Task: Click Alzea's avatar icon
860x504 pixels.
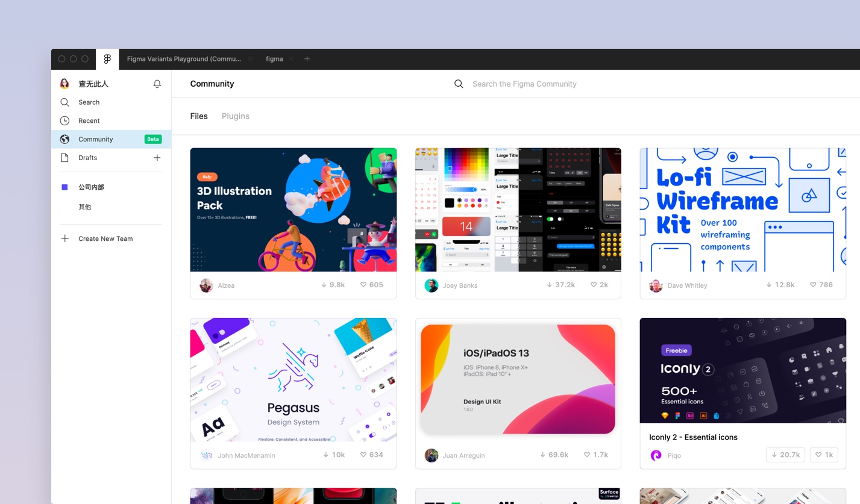Action: coord(206,285)
